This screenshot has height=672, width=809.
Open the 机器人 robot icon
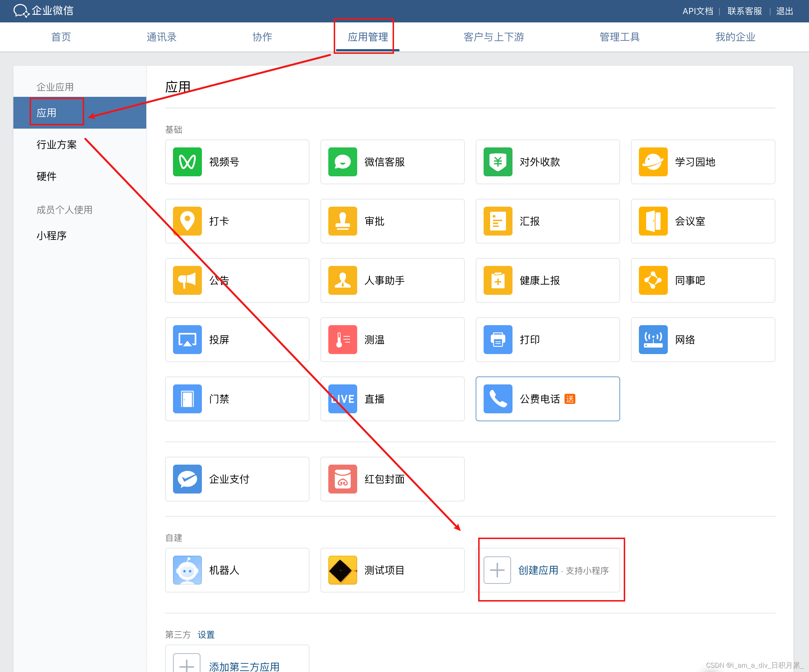pyautogui.click(x=187, y=570)
